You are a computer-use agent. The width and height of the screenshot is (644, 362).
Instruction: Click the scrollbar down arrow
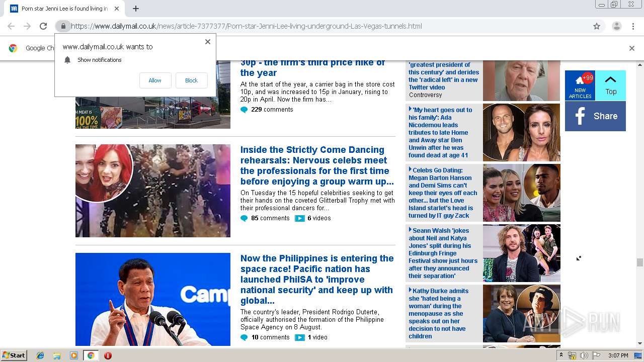pyautogui.click(x=639, y=343)
